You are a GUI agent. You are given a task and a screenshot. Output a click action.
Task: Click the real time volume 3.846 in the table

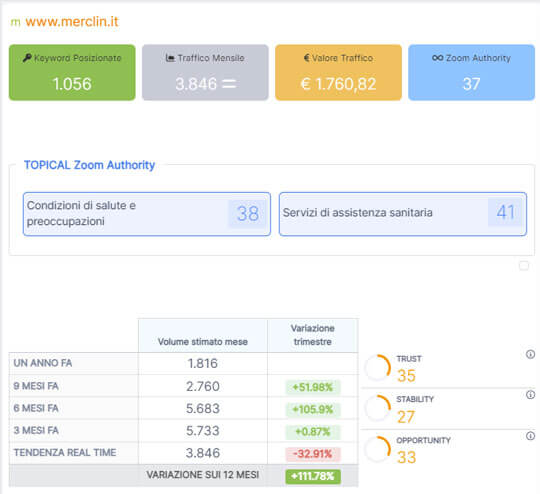coord(202,453)
